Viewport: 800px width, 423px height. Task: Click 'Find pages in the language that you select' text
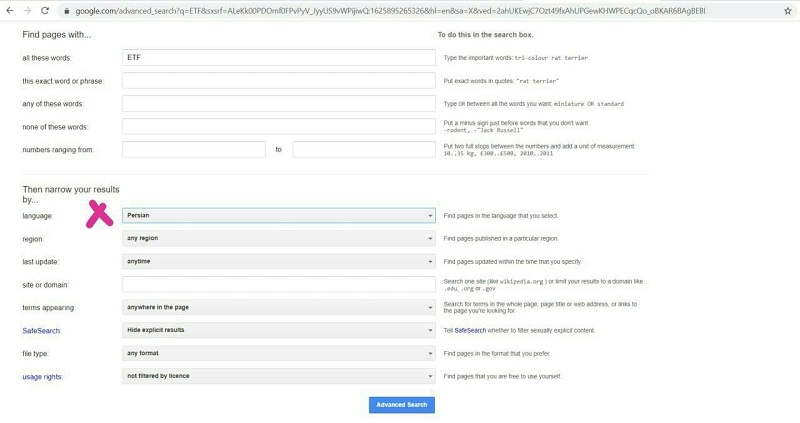point(501,216)
